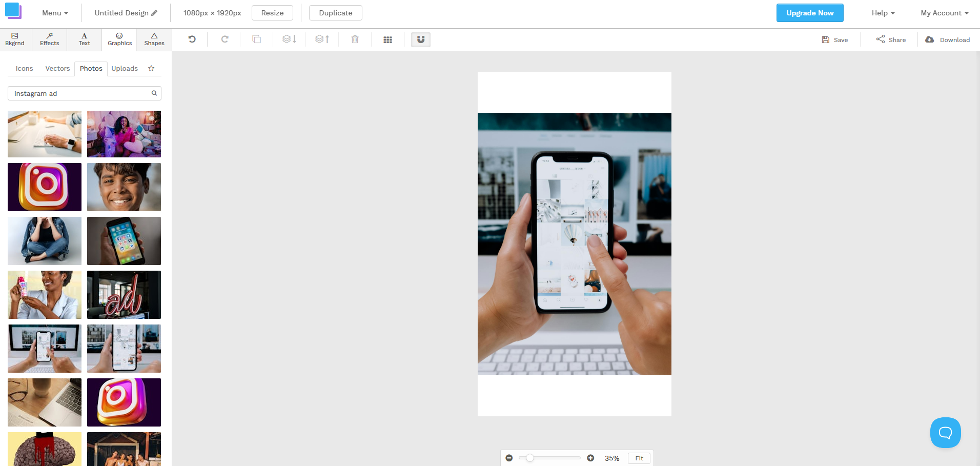Toggle the favorites star filter

pos(151,68)
